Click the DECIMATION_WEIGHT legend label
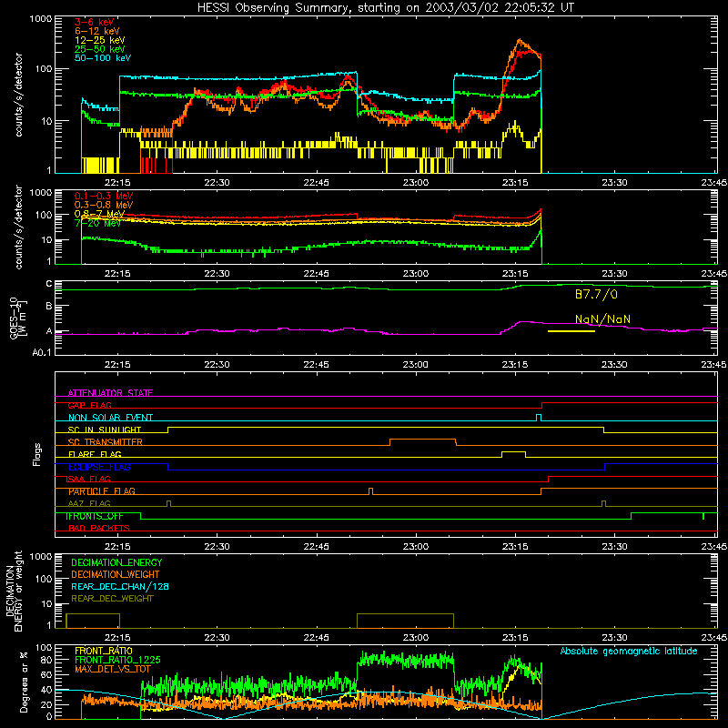 116,574
